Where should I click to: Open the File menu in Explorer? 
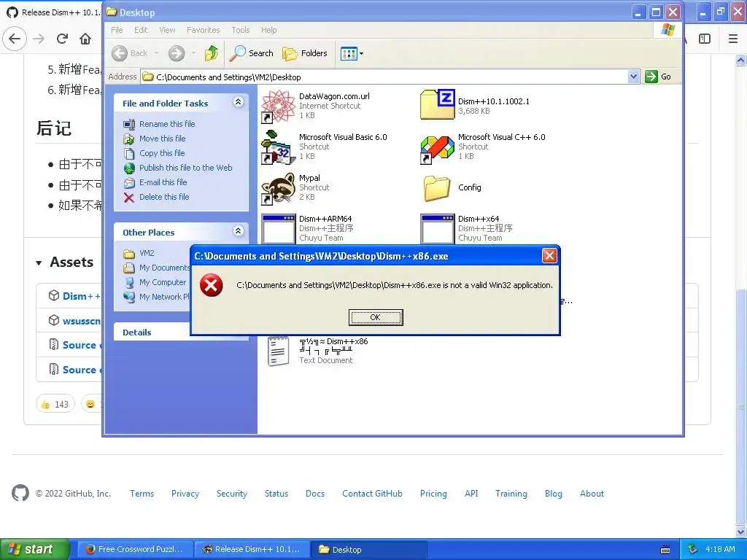(117, 30)
